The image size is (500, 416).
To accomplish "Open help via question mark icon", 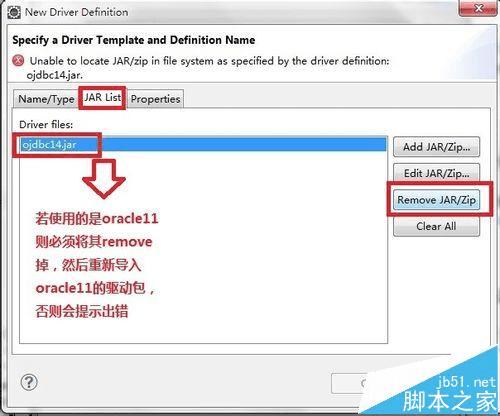I will tap(29, 382).
